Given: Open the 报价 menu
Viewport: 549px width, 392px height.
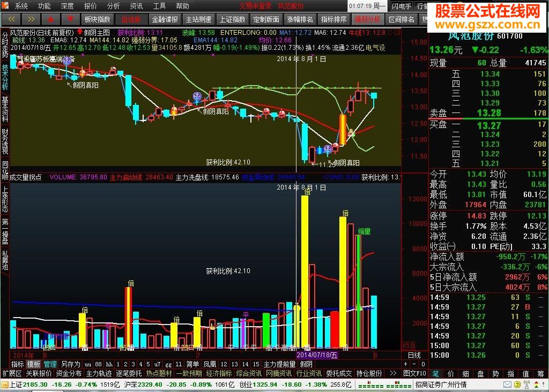Looking at the screenshot, I should [x=90, y=6].
